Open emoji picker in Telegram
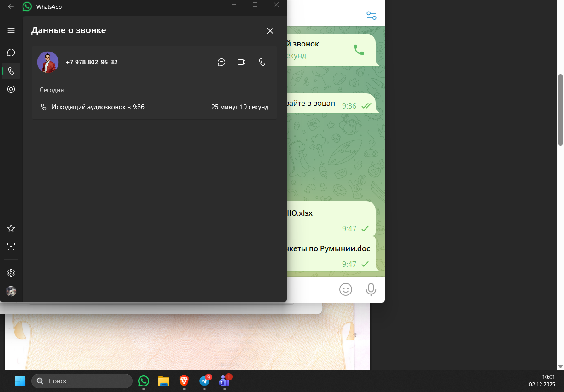 (346, 289)
